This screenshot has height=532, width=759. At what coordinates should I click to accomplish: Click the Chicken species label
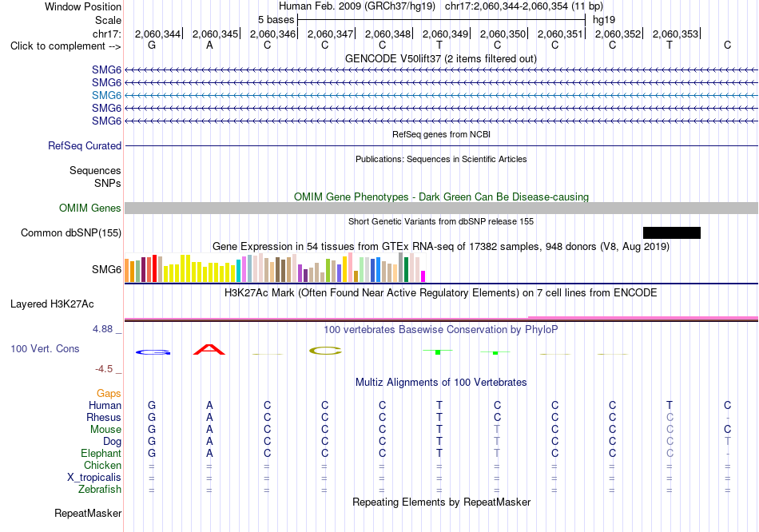102,466
